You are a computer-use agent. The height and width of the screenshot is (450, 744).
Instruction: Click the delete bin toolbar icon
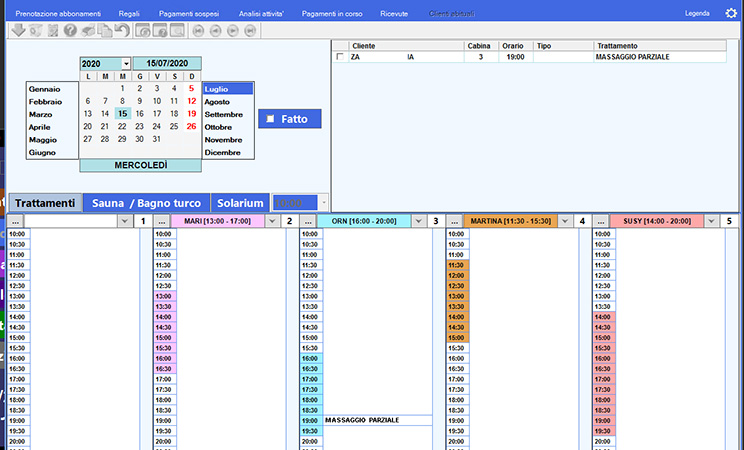click(x=36, y=30)
